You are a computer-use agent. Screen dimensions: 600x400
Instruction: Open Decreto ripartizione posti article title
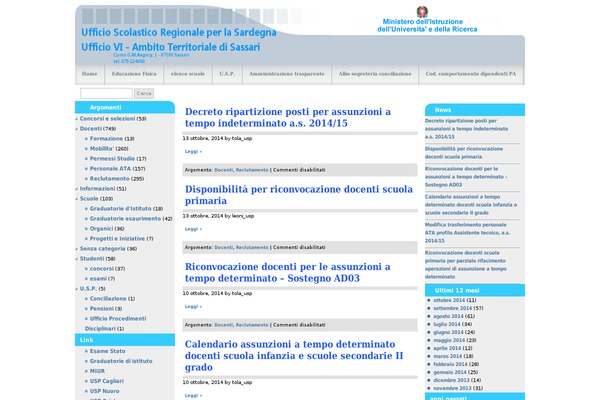(288, 118)
